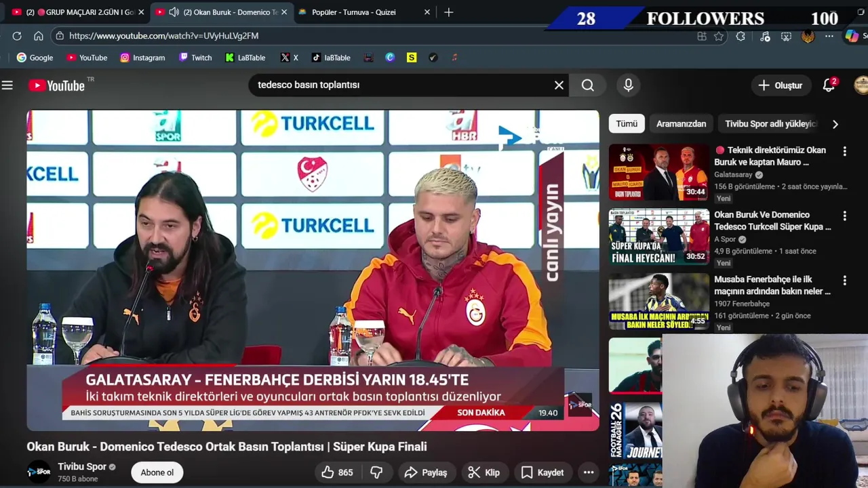The width and height of the screenshot is (868, 488).
Task: Close the Popüler - Turnuva - Quizei tab
Action: [427, 12]
